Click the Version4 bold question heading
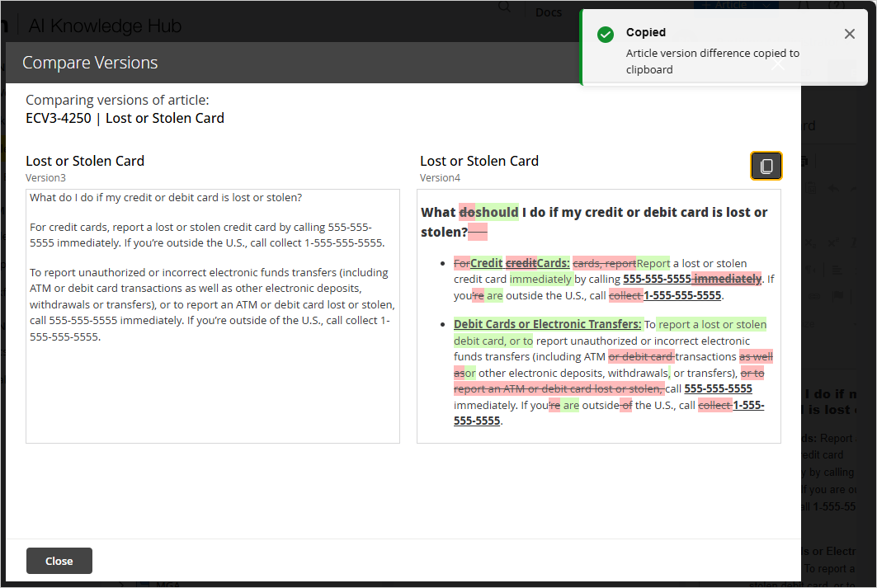 pyautogui.click(x=594, y=222)
